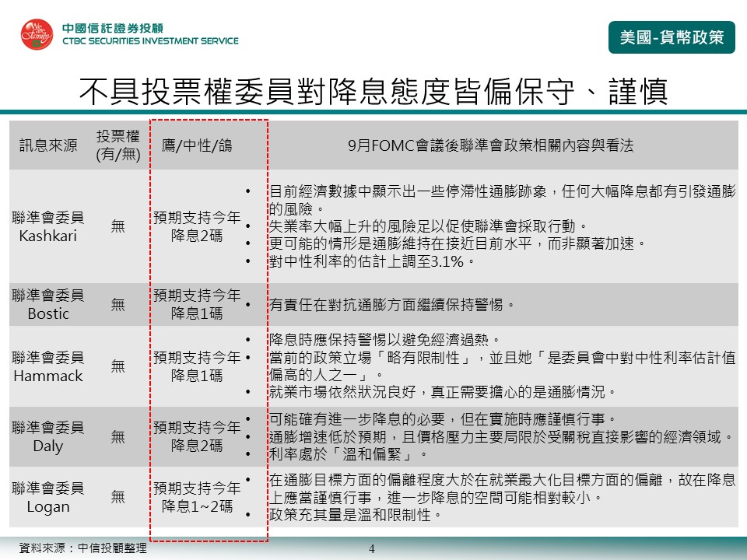747x560 pixels.
Task: Select the 聯準會委員 Hammack cell
Action: [x=48, y=366]
